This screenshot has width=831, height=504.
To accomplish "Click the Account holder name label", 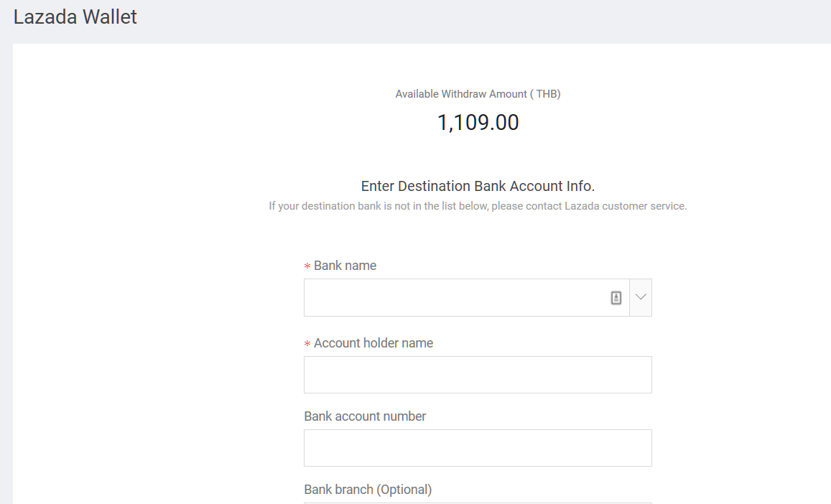I will [x=373, y=343].
